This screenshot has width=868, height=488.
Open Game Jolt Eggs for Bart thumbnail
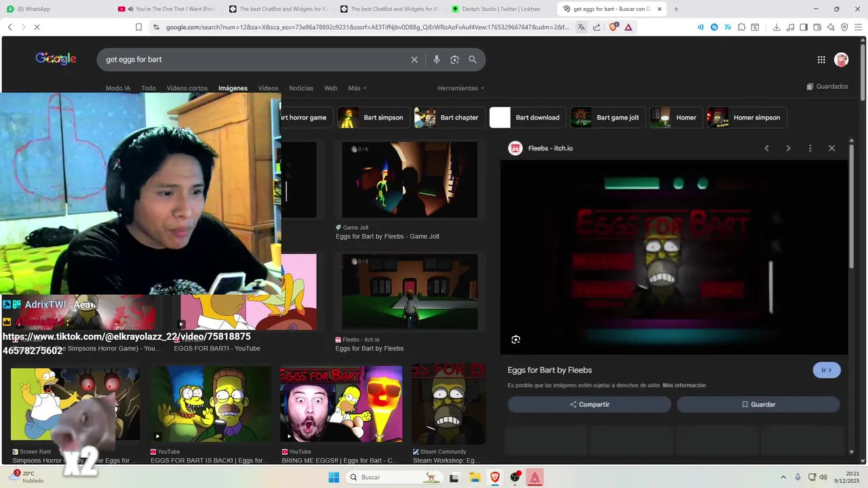click(410, 180)
